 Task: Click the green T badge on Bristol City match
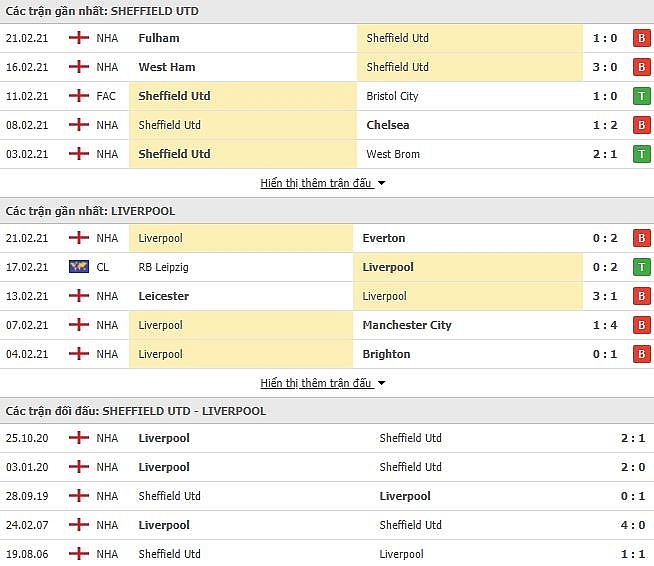coord(641,96)
